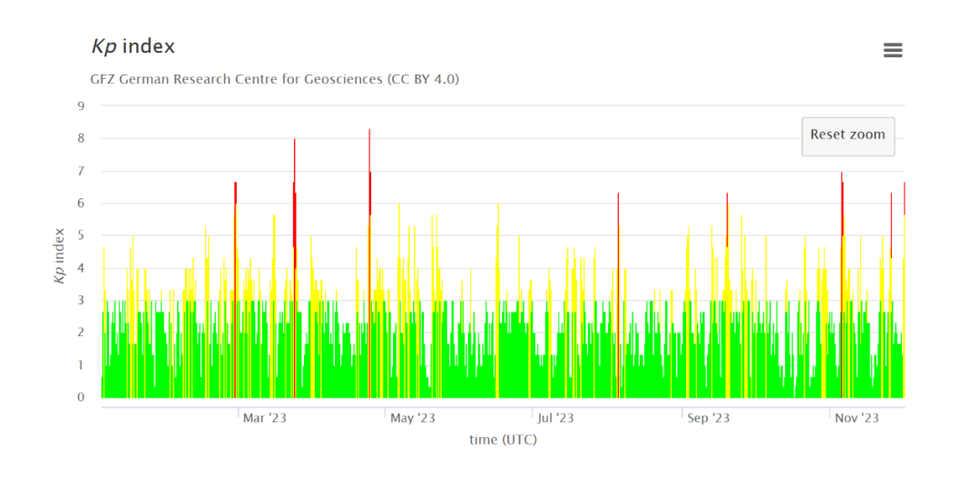Click the y-axis label 9
This screenshot has width=980, height=495.
pyautogui.click(x=81, y=106)
